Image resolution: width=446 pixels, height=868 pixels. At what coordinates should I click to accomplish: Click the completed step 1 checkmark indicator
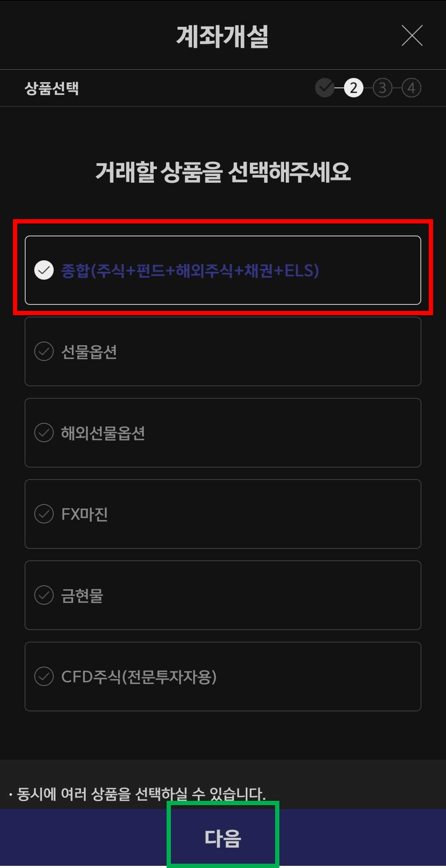[325, 88]
